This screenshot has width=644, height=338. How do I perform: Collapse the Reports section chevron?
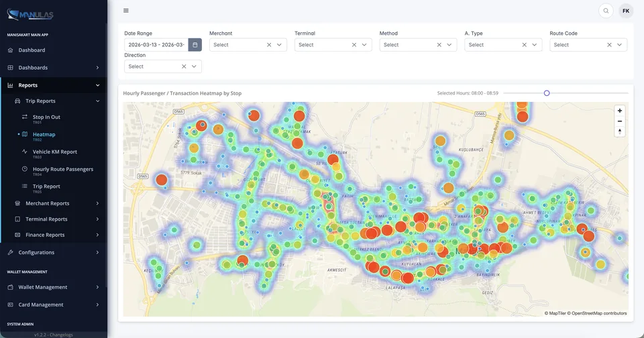coord(97,85)
